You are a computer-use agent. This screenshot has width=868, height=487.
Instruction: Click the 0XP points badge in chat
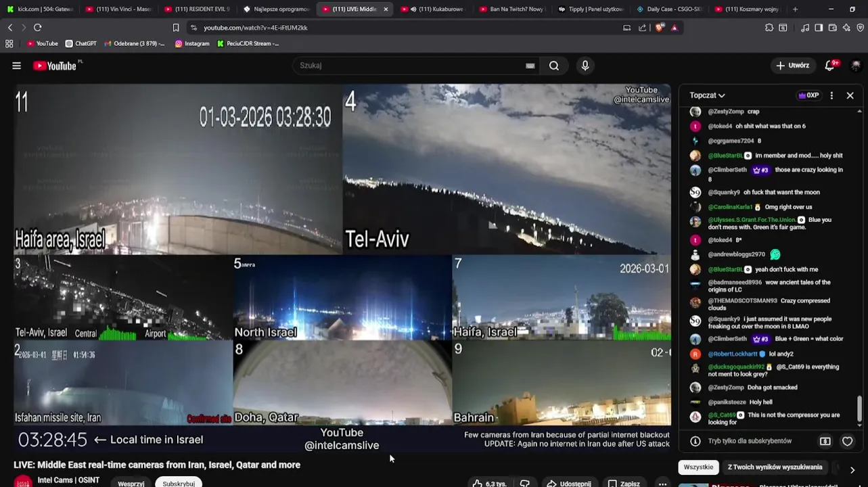(808, 95)
